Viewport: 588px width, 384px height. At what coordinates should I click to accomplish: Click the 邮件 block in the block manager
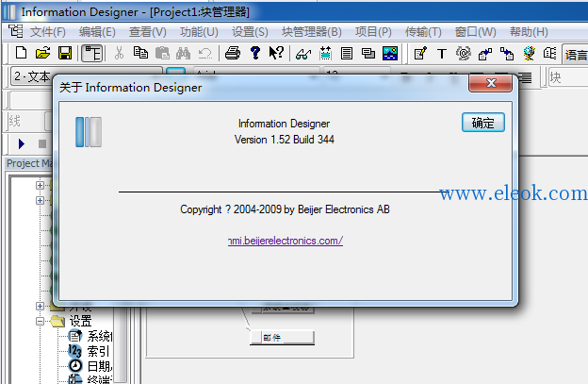(x=282, y=338)
